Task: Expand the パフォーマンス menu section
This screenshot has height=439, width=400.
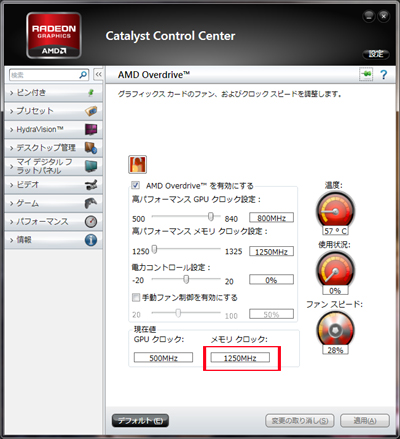Action: click(53, 222)
